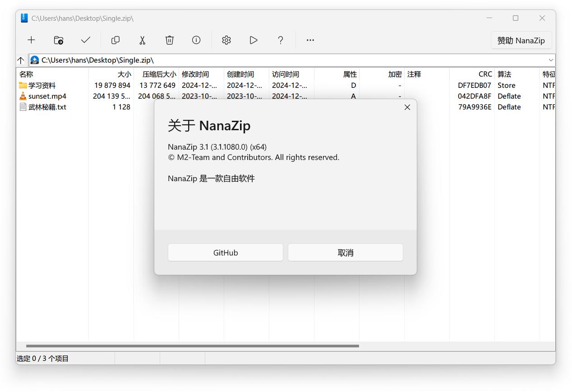Click the 赞助 NanaZip button
Viewport: 572px width, 392px height.
(521, 40)
